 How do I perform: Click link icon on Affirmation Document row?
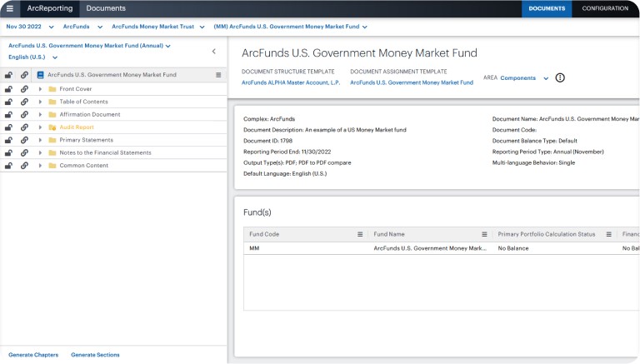coord(24,115)
